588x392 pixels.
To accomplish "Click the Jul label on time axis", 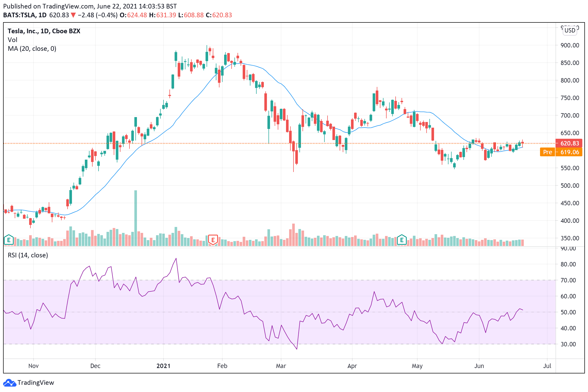I will (547, 366).
